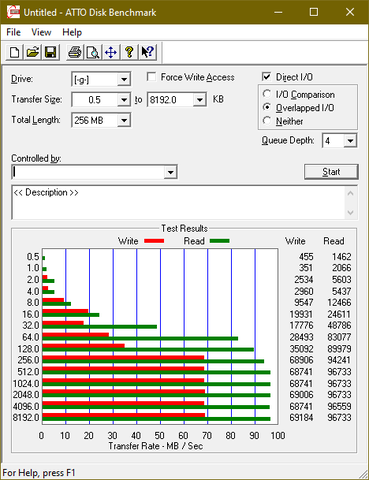This screenshot has width=369, height=480.
Task: Click the window resize grip in the corner
Action: 363,474
